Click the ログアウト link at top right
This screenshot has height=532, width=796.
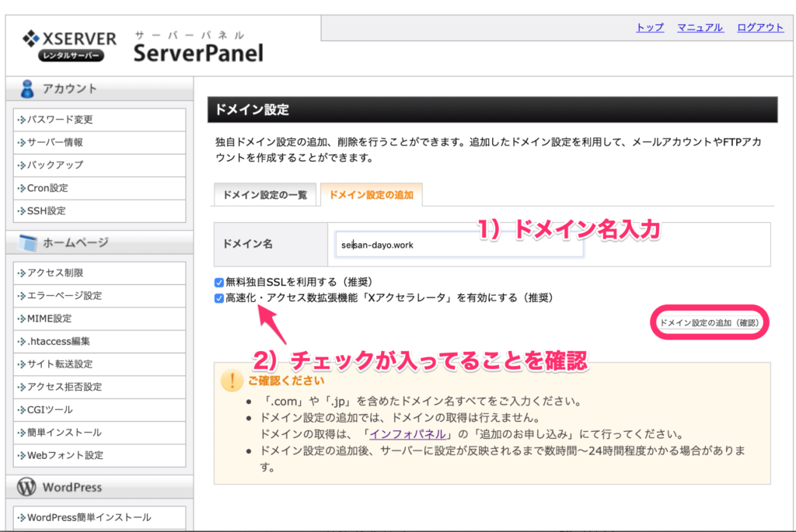759,26
